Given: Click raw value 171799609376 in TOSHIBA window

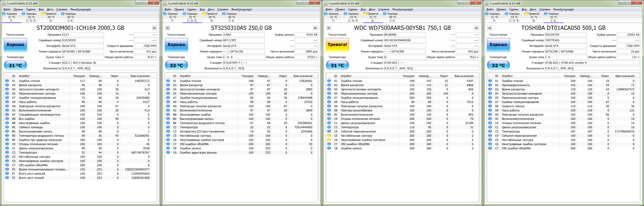Looking at the screenshot, I should (624, 132).
